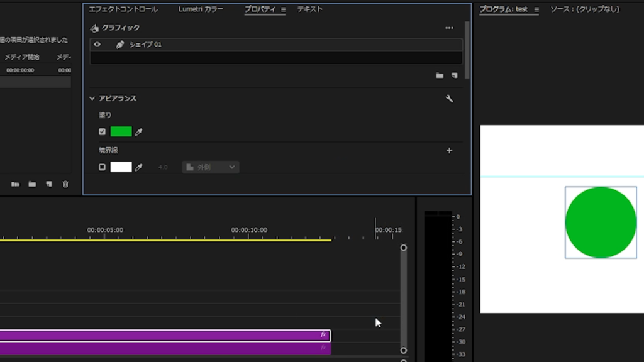644x362 pixels.
Task: Open the テキスト tab
Action: click(310, 9)
